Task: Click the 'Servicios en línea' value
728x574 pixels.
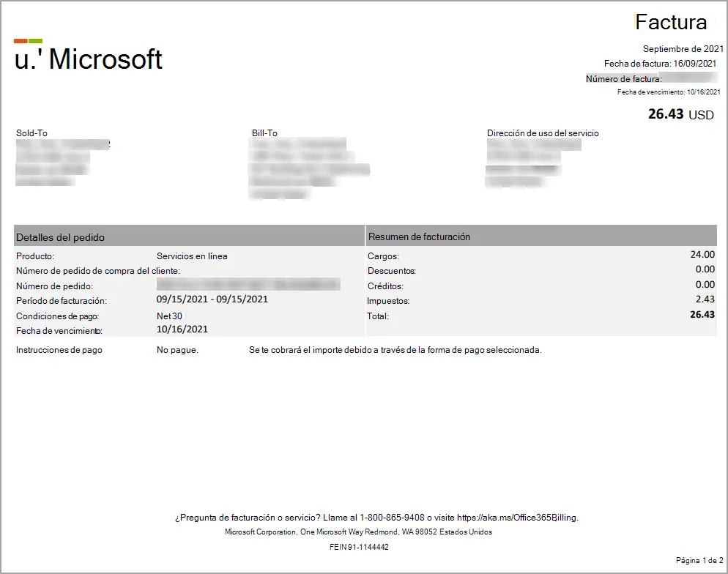Action: tap(192, 256)
